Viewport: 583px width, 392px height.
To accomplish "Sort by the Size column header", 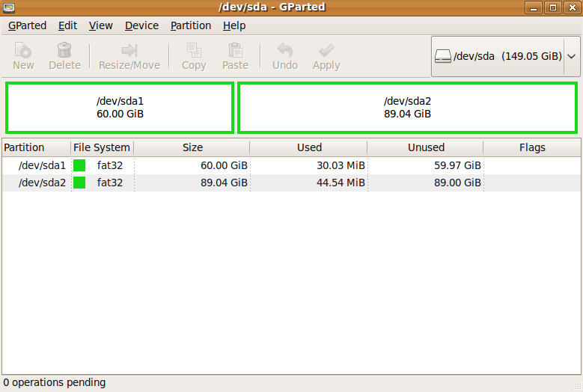I will pos(192,147).
